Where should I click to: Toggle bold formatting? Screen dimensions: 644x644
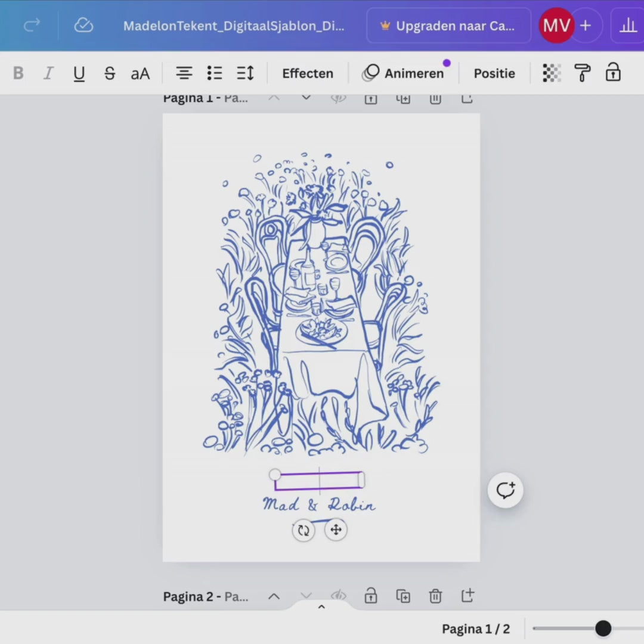coord(18,73)
